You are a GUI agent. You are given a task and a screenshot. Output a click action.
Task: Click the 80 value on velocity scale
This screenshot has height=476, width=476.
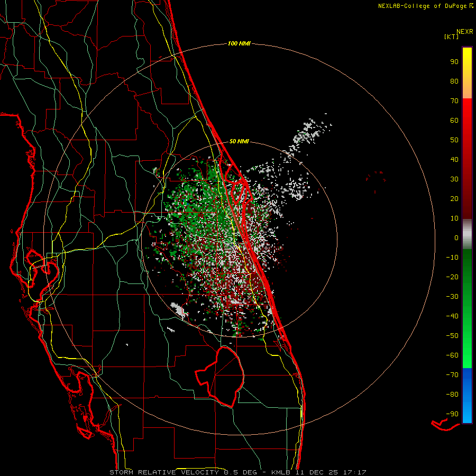pyautogui.click(x=454, y=81)
